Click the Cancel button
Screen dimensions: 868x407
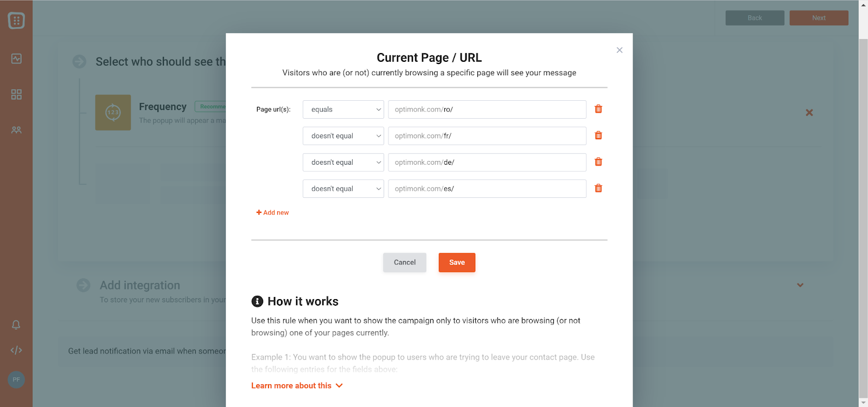405,262
